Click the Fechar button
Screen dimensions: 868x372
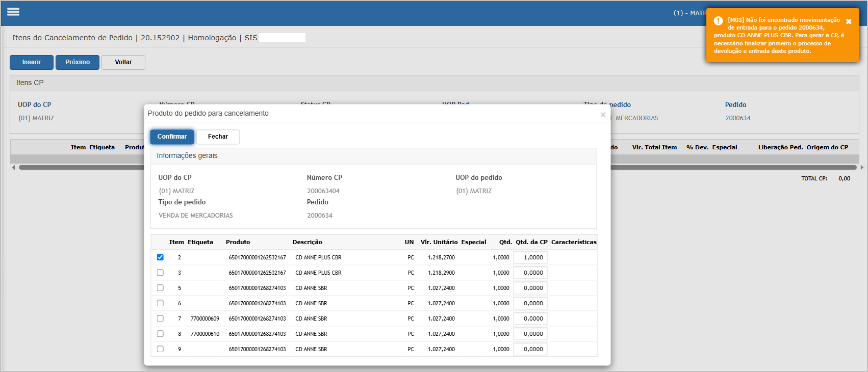click(218, 137)
